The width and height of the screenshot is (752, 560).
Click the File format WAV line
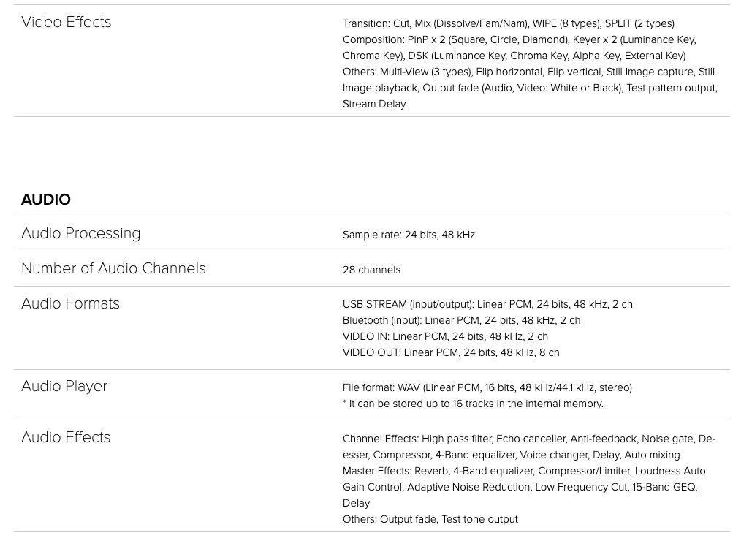tap(487, 387)
